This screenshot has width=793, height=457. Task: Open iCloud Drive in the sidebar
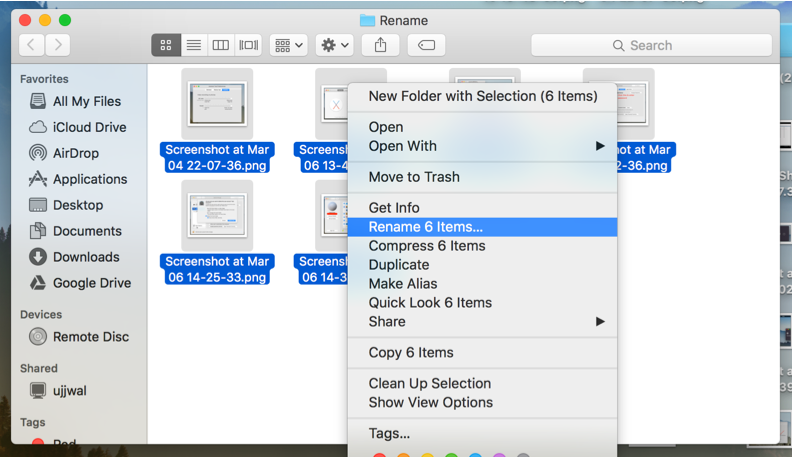click(x=77, y=127)
